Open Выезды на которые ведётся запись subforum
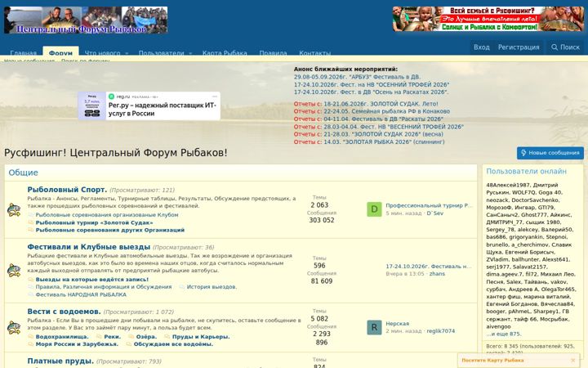This screenshot has width=588, height=368. coord(91,280)
